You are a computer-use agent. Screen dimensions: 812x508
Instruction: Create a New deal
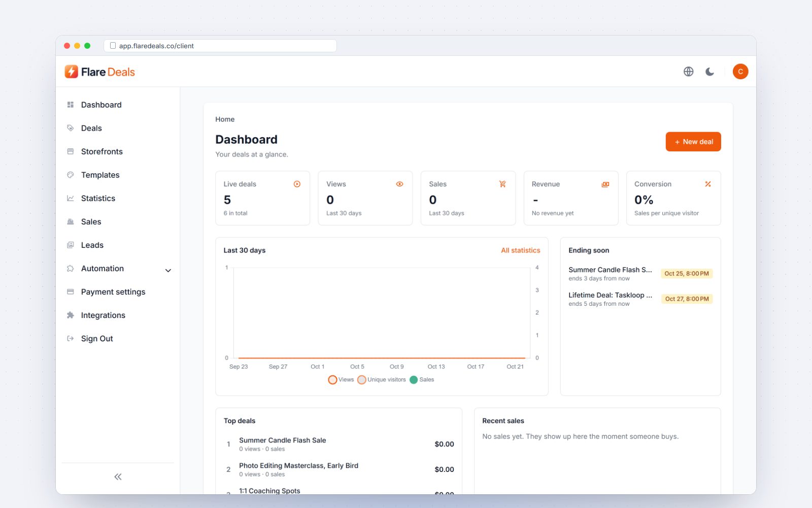(x=693, y=142)
